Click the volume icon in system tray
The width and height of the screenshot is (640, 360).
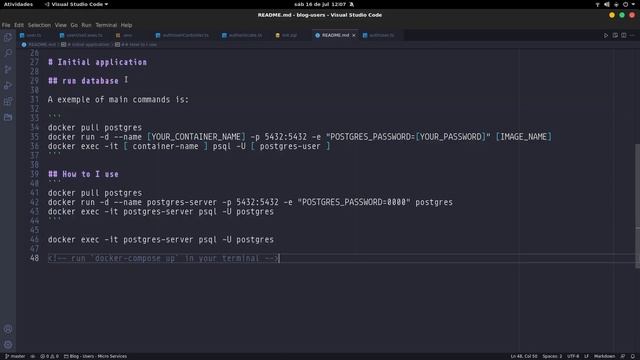point(607,4)
